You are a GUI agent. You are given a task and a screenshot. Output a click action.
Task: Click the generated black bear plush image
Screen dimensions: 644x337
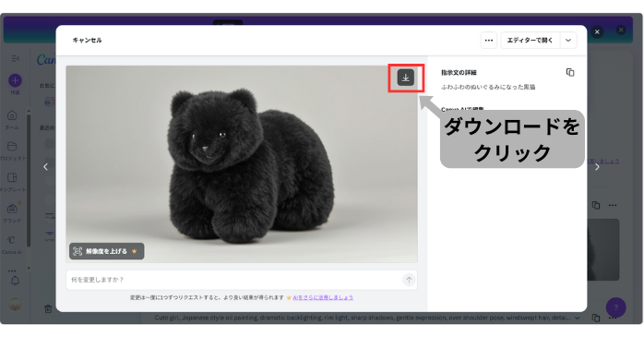(242, 164)
